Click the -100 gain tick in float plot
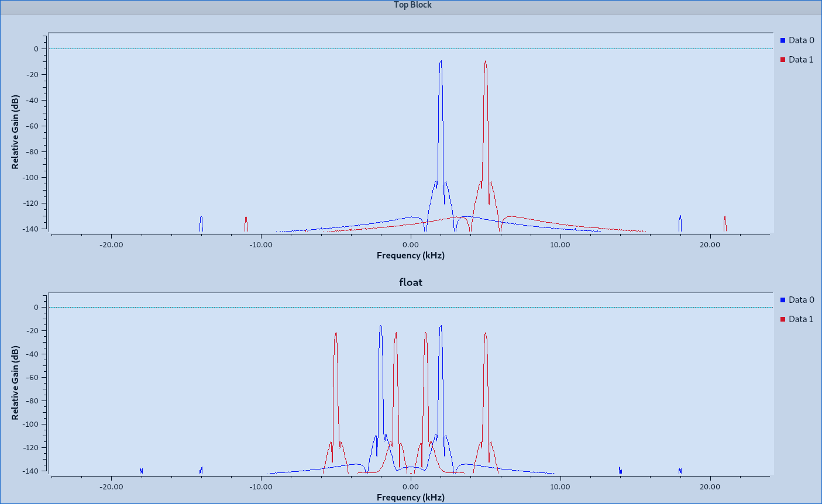 coord(31,424)
